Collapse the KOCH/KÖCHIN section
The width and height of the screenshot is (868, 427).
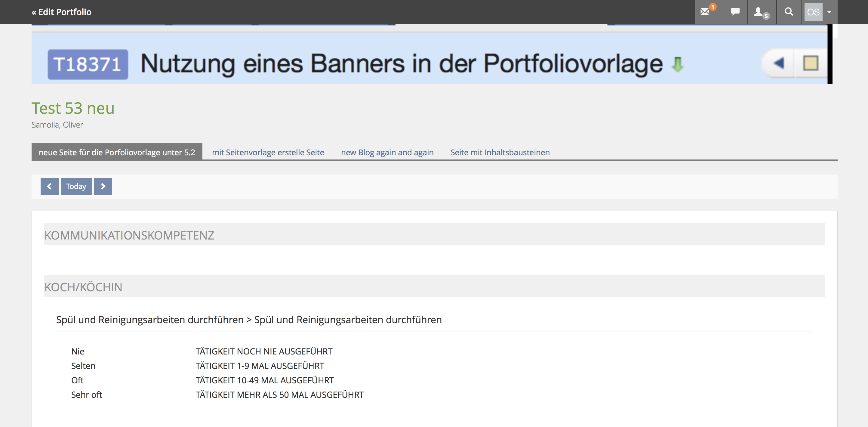[83, 287]
